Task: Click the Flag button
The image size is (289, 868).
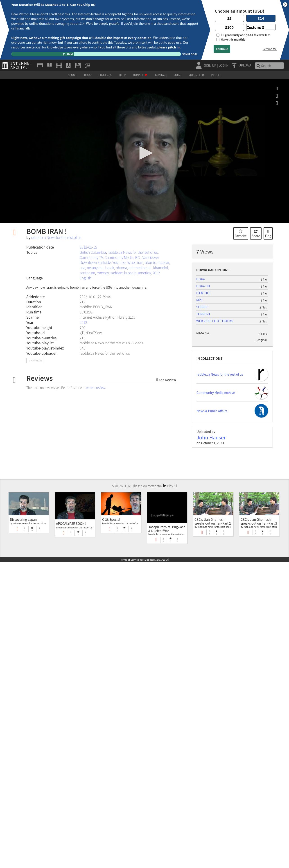Action: click(268, 233)
